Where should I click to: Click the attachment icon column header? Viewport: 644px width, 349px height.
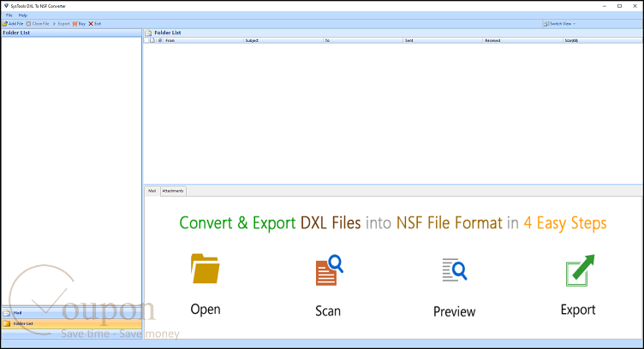pyautogui.click(x=160, y=40)
